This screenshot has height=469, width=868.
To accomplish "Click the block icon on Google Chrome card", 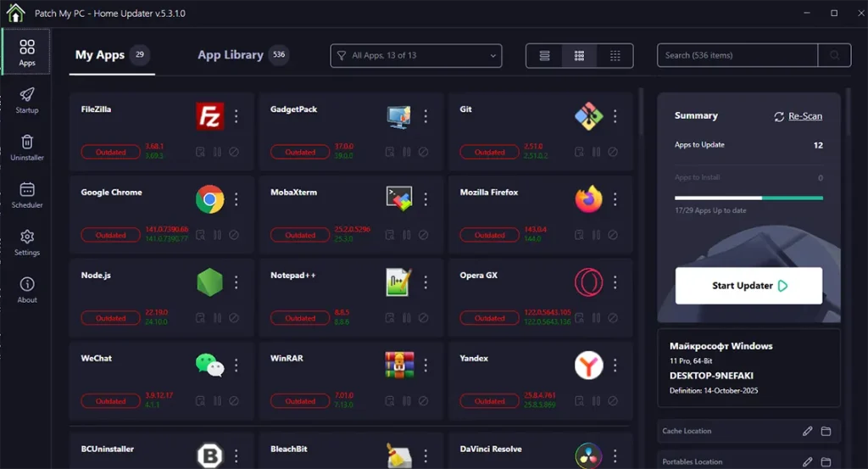I will [x=234, y=236].
